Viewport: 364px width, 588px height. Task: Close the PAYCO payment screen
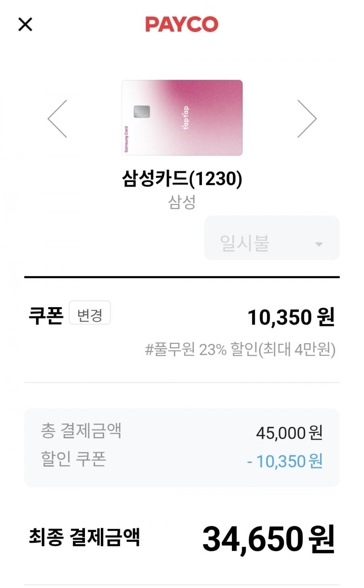[25, 25]
